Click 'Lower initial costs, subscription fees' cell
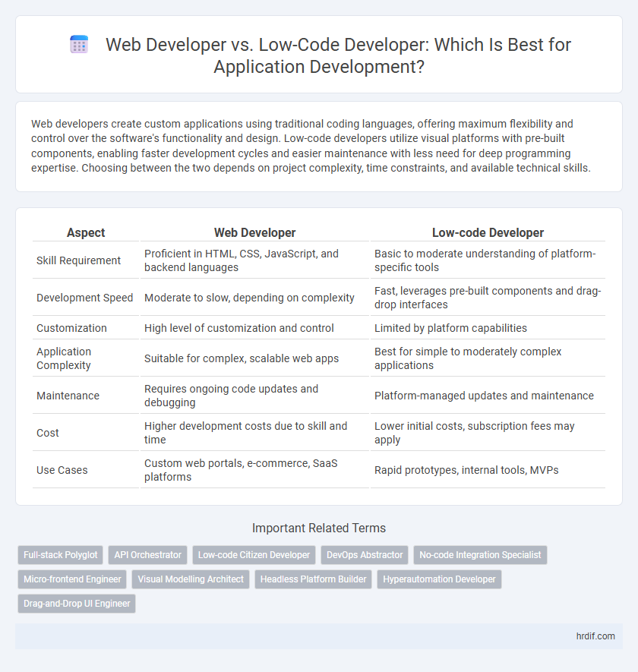This screenshot has width=638, height=672. (488, 433)
